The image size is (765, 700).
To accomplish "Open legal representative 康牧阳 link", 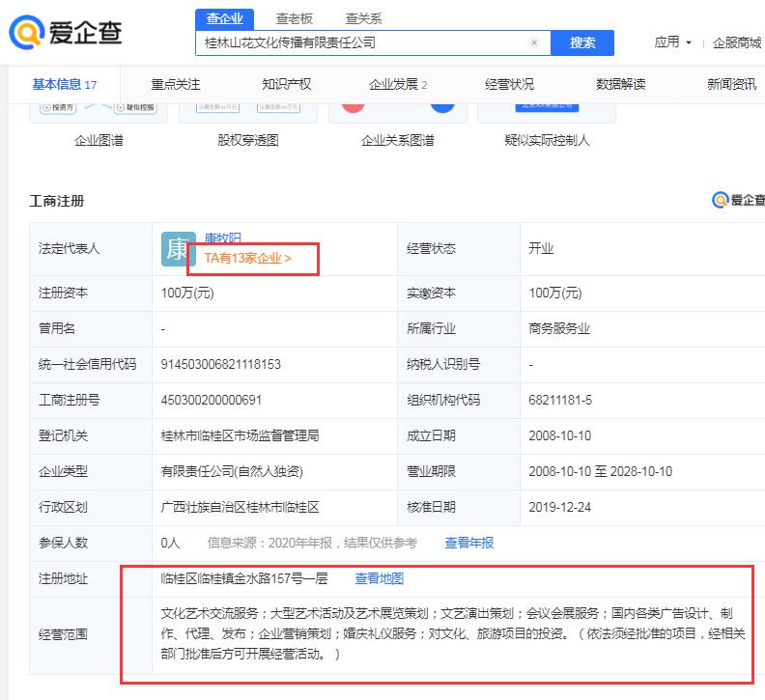I will 222,238.
